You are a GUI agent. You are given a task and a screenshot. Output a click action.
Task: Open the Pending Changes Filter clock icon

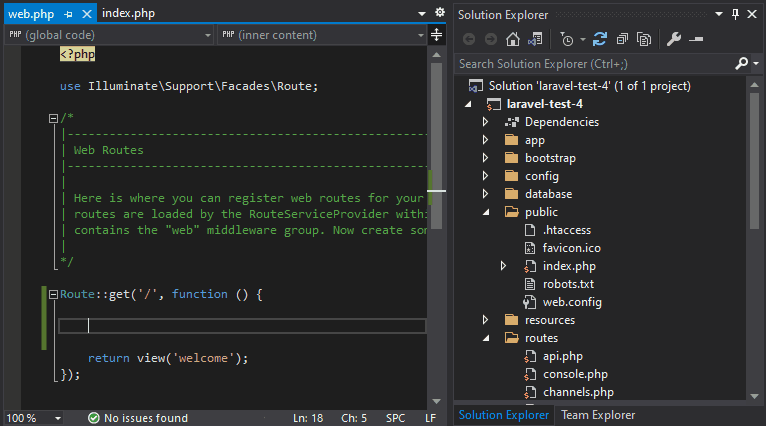click(566, 39)
